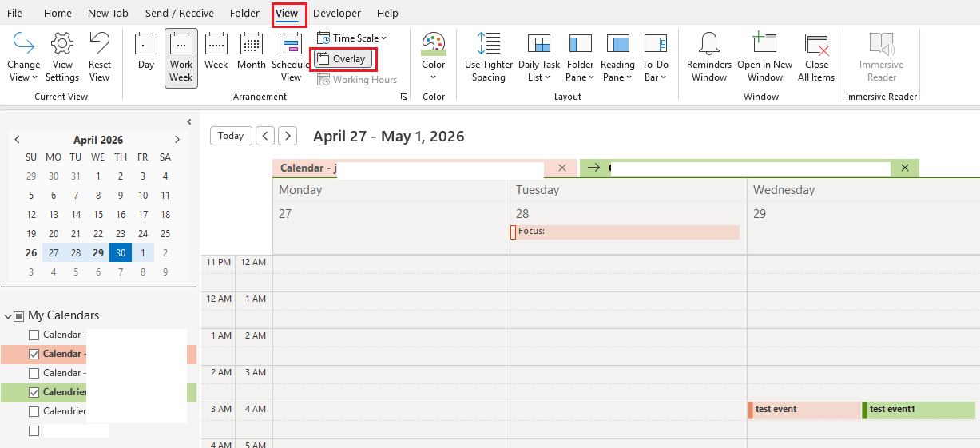Open the test event1 appointment
This screenshot has height=448, width=980.
pos(919,410)
